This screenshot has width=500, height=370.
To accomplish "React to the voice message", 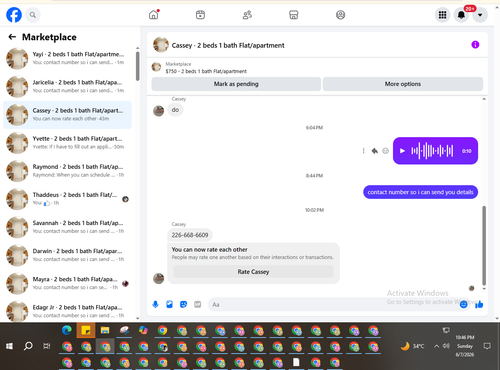I will pos(385,151).
